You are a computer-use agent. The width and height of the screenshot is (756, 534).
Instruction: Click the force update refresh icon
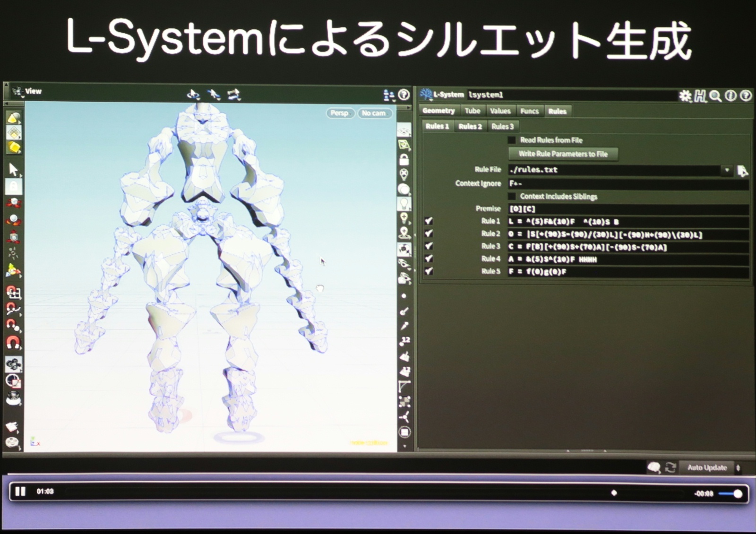coord(670,467)
